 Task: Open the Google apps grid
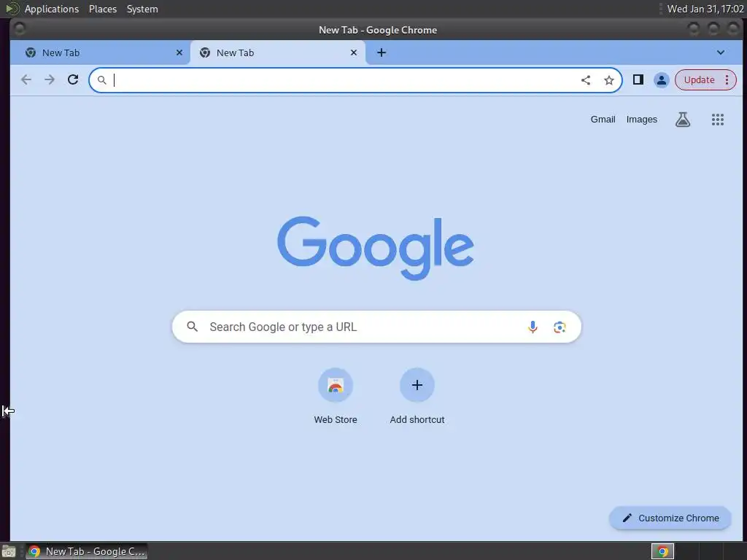(x=718, y=120)
